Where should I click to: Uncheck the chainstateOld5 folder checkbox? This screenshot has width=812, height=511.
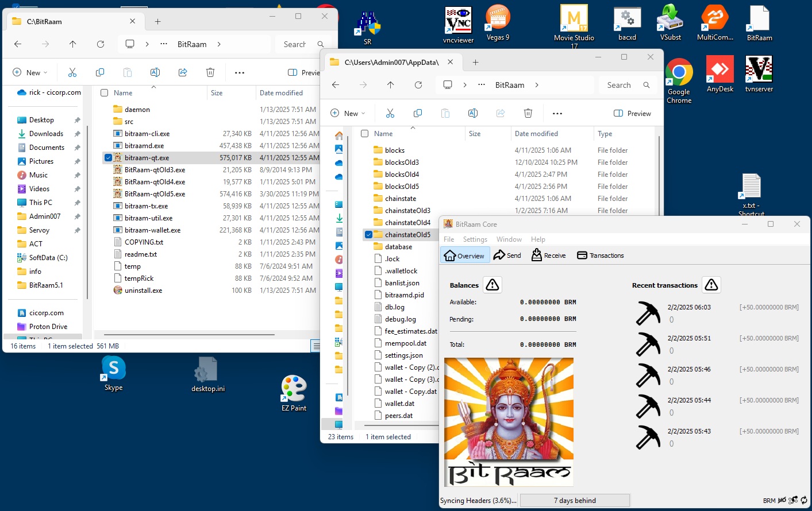click(368, 234)
